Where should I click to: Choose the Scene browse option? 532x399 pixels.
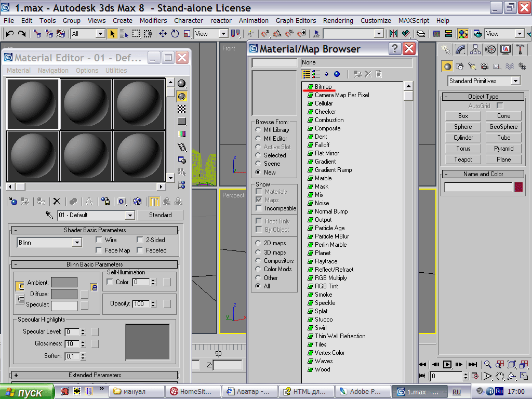[258, 164]
